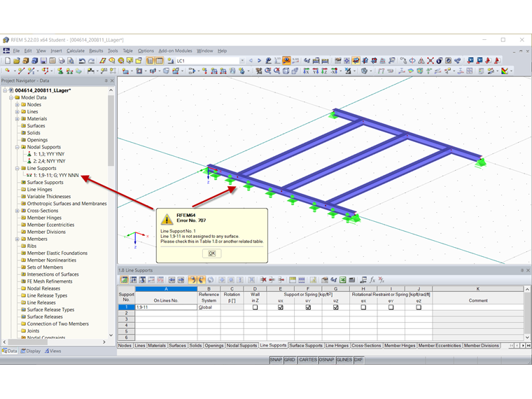This screenshot has width=532, height=399.
Task: Open the LC1 load case dropdown
Action: [x=242, y=61]
